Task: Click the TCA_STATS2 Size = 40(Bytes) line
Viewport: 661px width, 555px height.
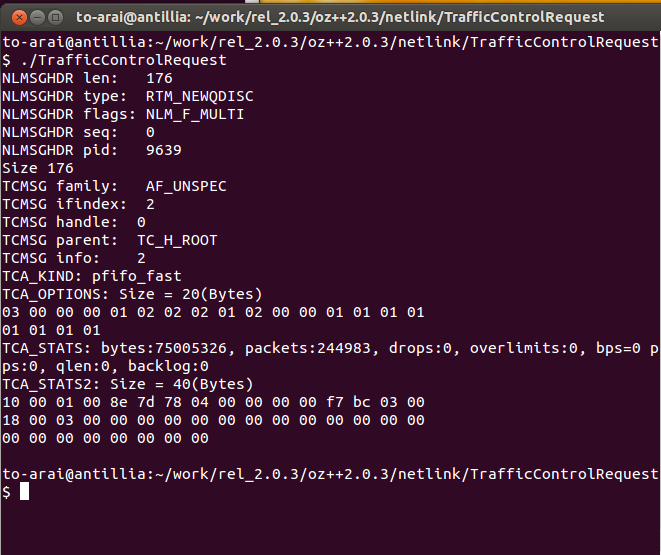Action: (x=127, y=384)
